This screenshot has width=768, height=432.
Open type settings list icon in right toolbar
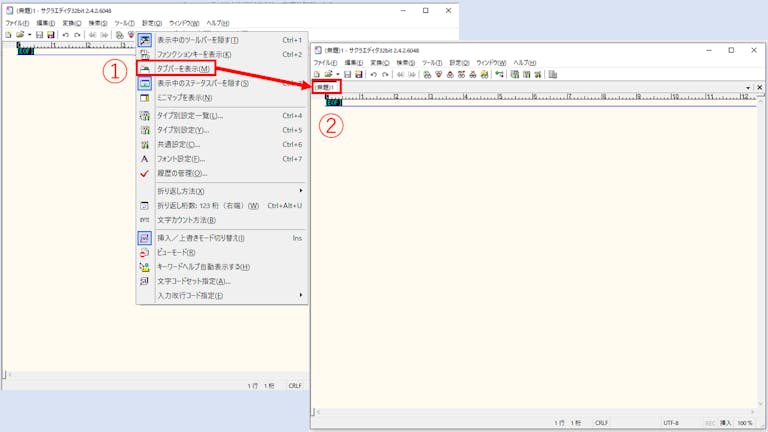tap(515, 74)
